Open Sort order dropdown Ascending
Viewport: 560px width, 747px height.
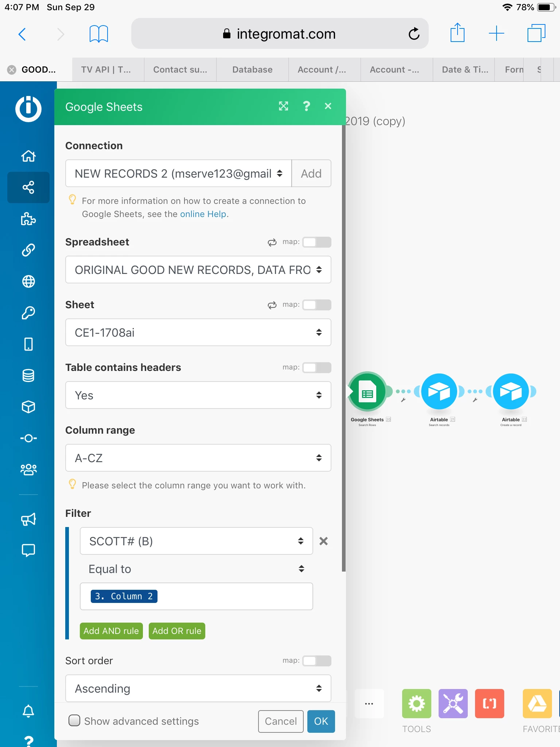point(198,688)
